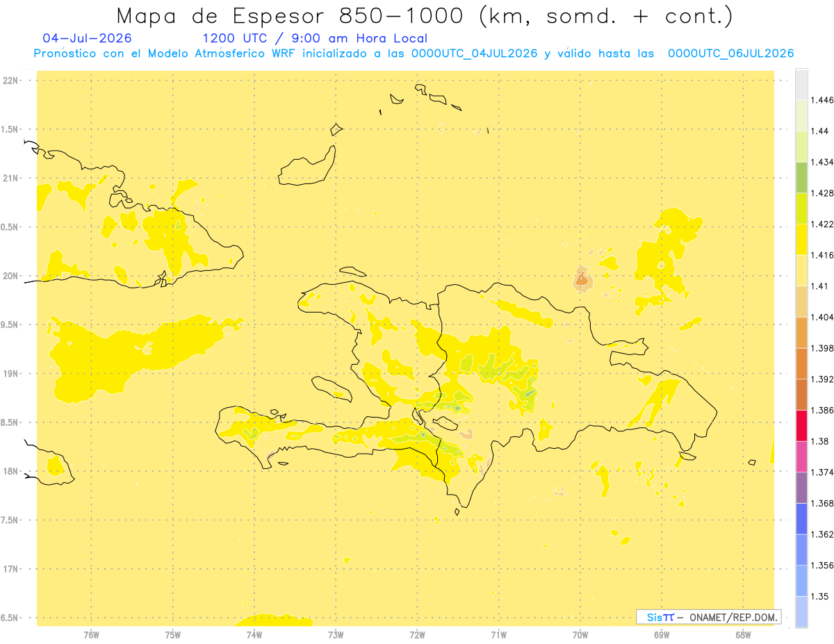The width and height of the screenshot is (834, 644).
Task: Click longitude label 69W
Action: 662,634
